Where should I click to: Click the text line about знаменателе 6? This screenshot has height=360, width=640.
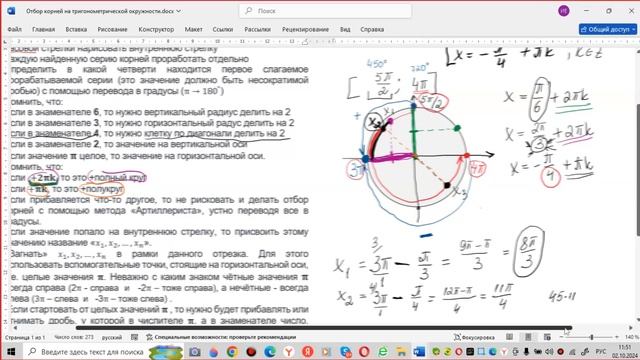point(151,112)
